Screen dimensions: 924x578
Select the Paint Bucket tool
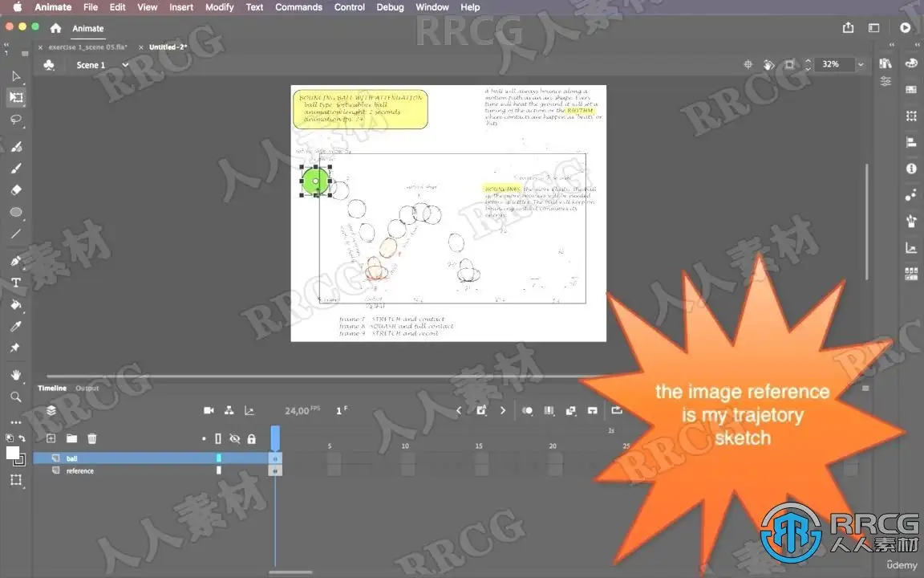point(16,304)
